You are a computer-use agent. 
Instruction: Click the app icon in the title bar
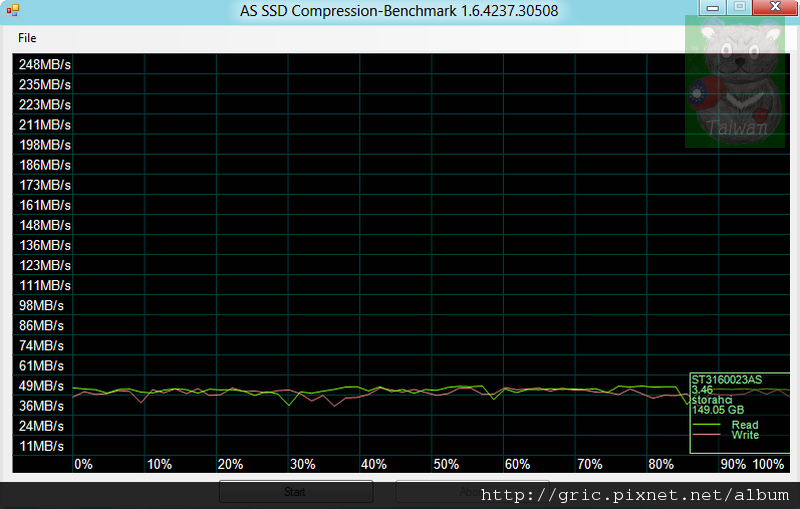pos(13,10)
